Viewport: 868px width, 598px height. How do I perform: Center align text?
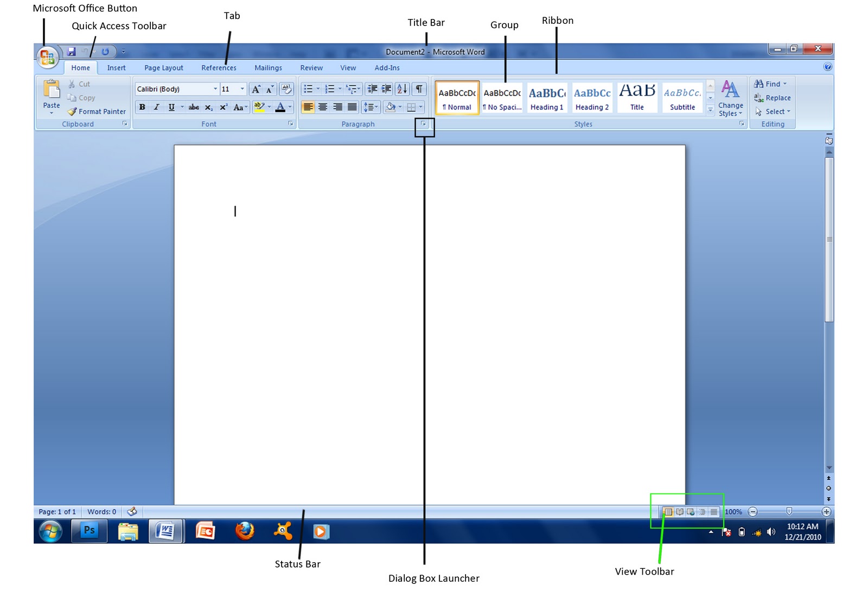[x=323, y=107]
